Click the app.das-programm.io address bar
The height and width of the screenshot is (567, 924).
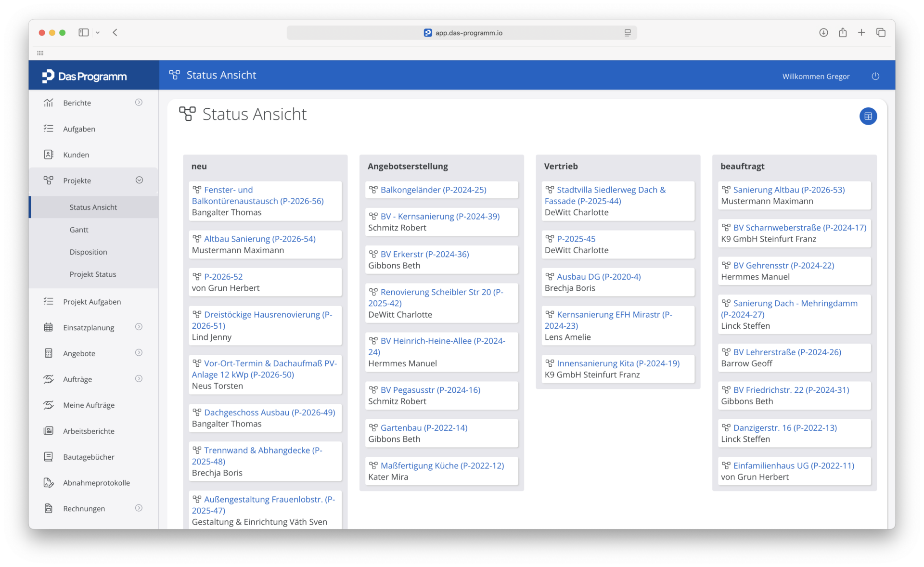(462, 33)
